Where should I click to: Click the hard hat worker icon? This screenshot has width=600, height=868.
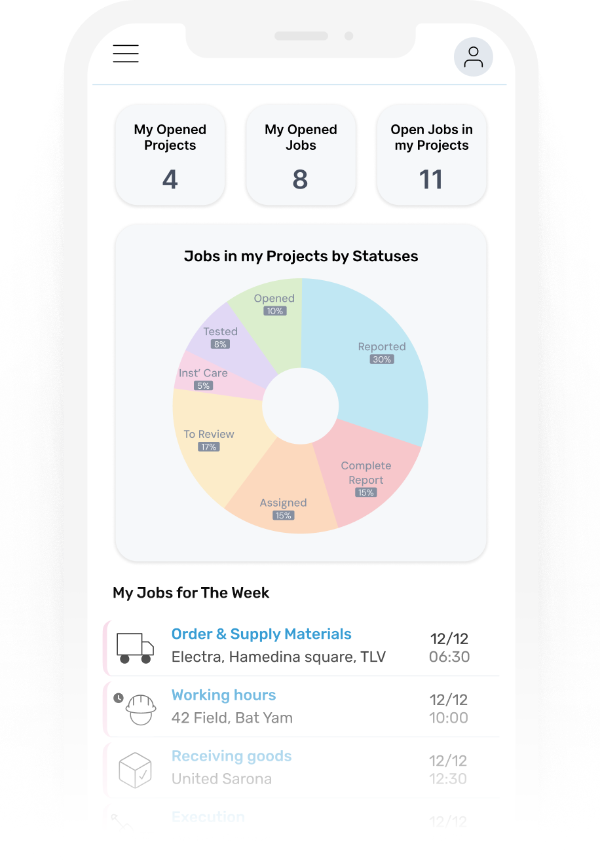(141, 709)
